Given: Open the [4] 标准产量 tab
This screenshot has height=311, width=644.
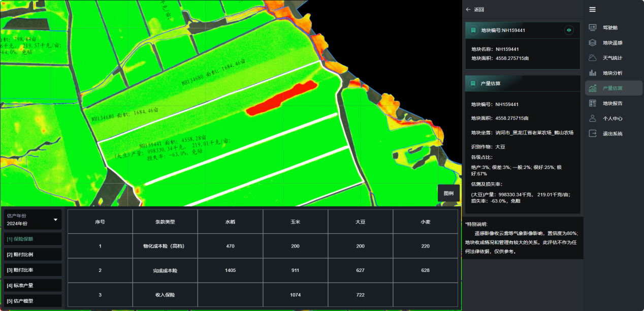Looking at the screenshot, I should click(33, 285).
